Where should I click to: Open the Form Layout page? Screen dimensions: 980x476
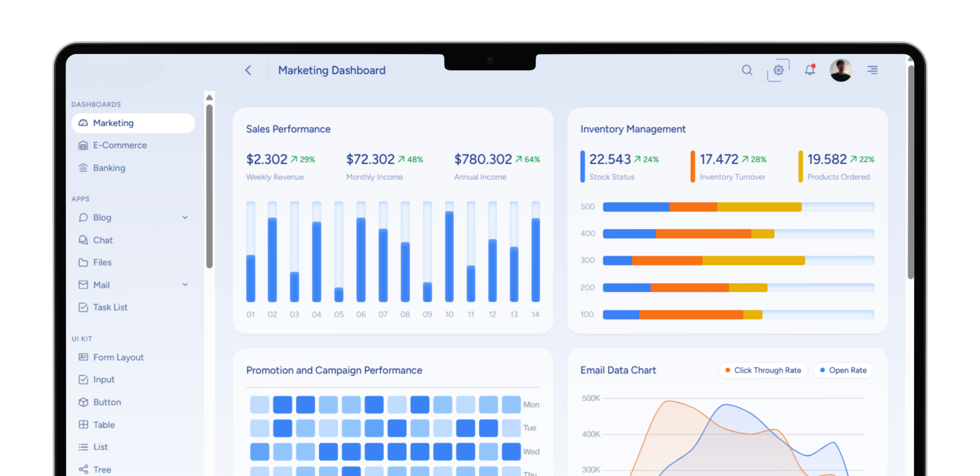point(118,358)
